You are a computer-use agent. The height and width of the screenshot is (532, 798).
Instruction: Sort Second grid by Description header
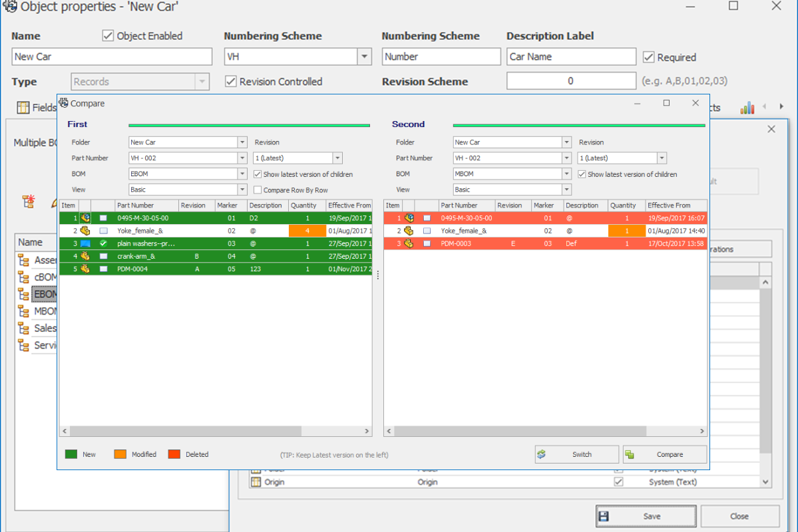(x=585, y=205)
